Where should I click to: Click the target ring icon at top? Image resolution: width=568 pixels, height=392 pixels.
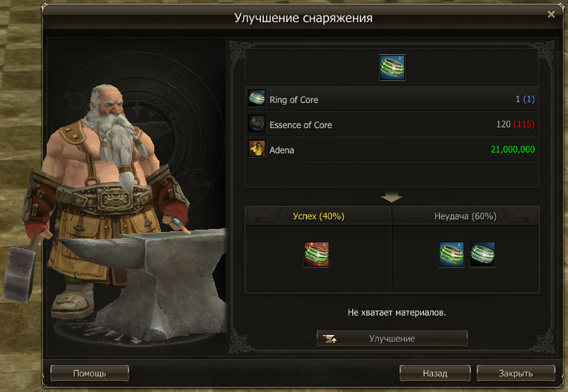(x=392, y=67)
